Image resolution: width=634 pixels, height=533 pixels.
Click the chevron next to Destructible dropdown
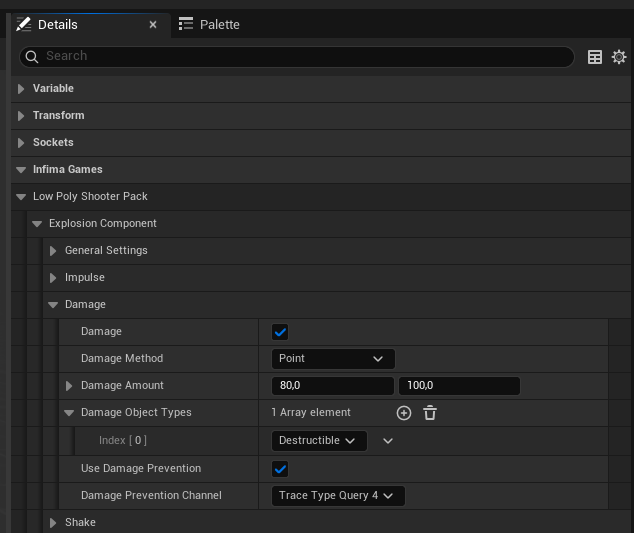click(388, 440)
